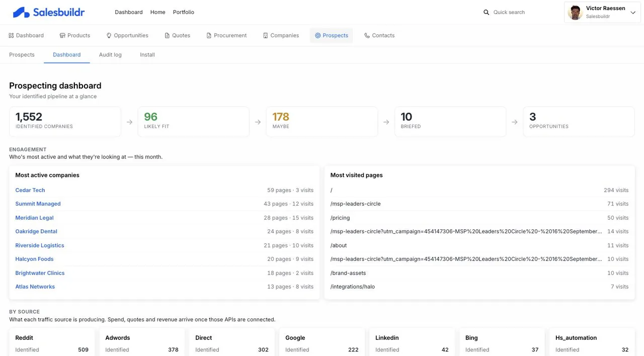Open the Meridian Legal company link
Viewport: 644px width, 356px height.
coord(34,218)
